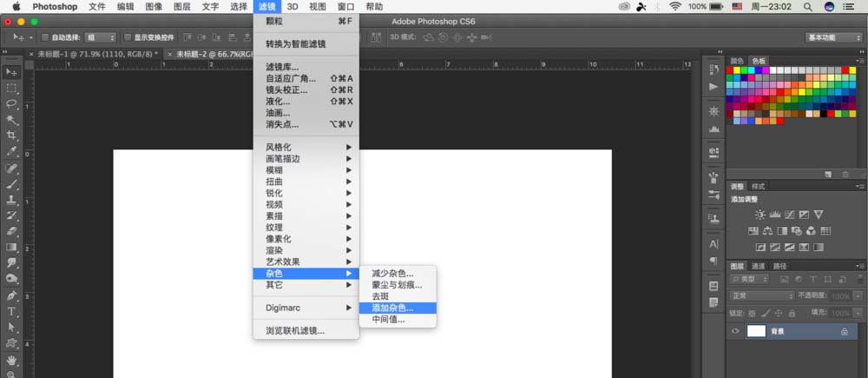868x378 pixels.
Task: Pick the first red swatch in 色板
Action: point(730,70)
